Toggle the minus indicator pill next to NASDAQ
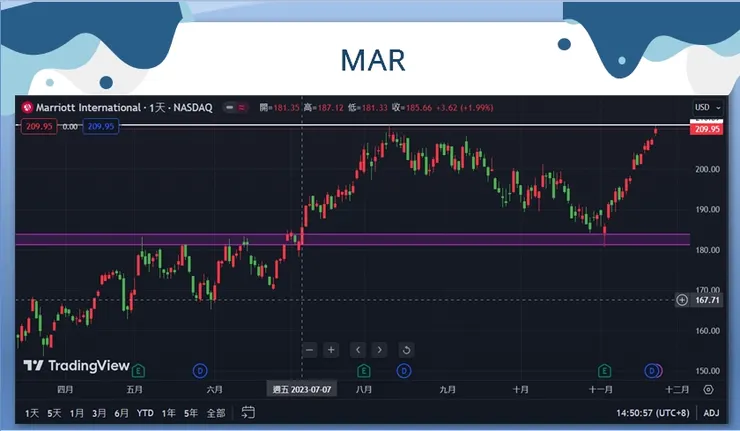 pyautogui.click(x=229, y=108)
